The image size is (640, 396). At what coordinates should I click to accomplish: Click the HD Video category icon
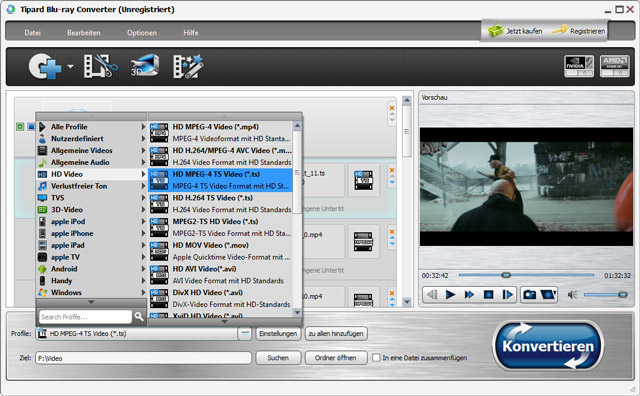pyautogui.click(x=42, y=174)
